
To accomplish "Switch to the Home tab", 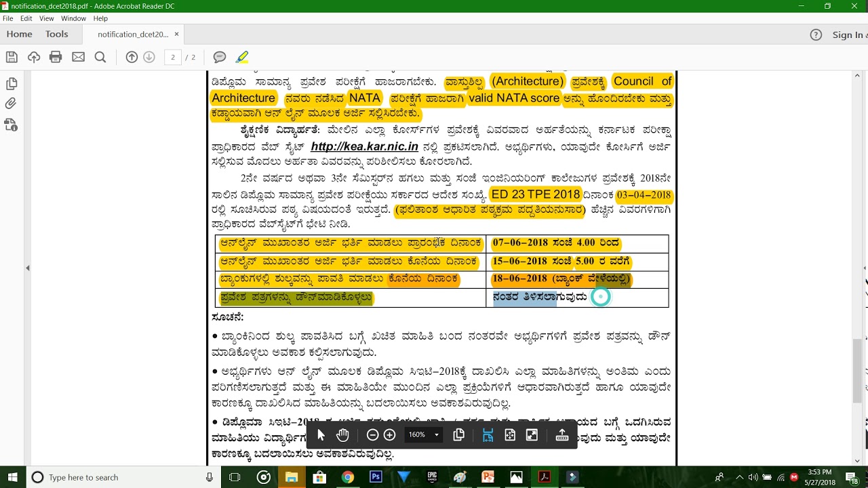I will [19, 34].
